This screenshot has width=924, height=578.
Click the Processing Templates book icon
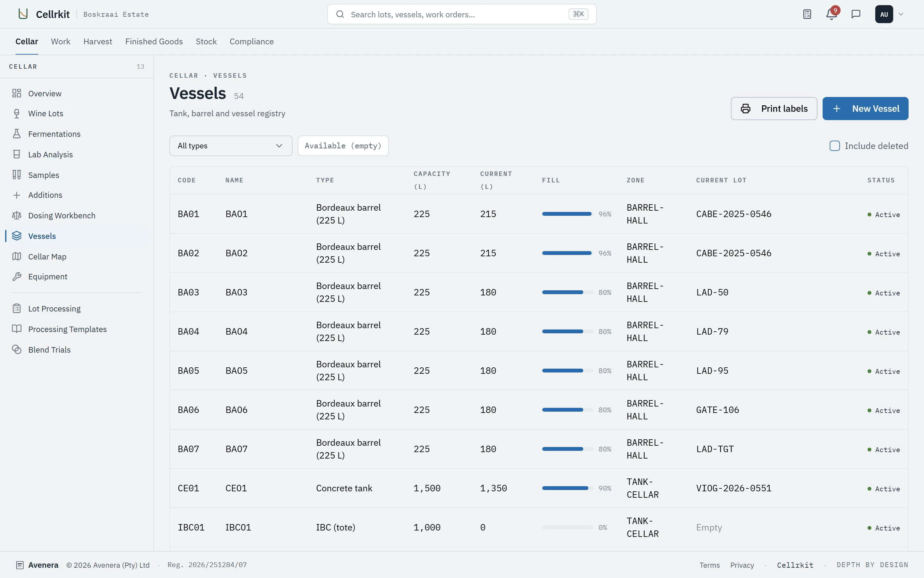coord(16,329)
